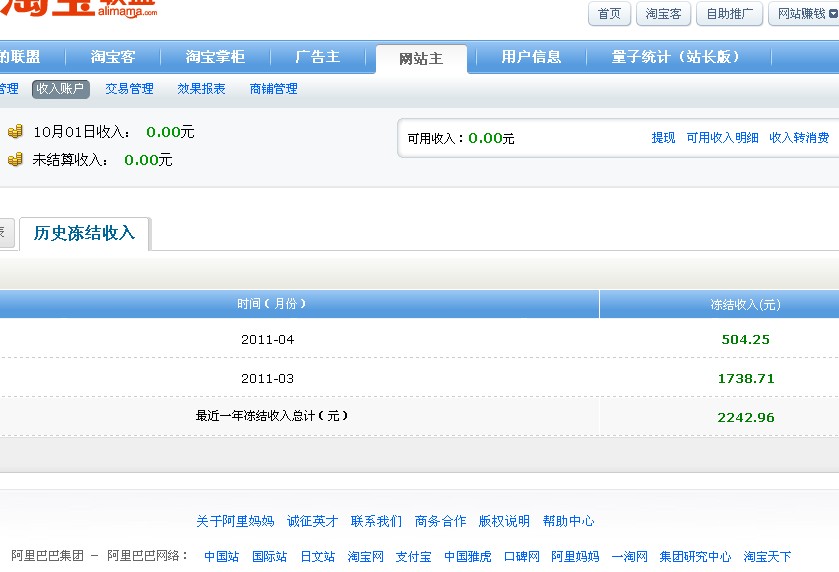Open 交易管理 sub-menu
This screenshot has height=572, width=839.
tap(129, 89)
